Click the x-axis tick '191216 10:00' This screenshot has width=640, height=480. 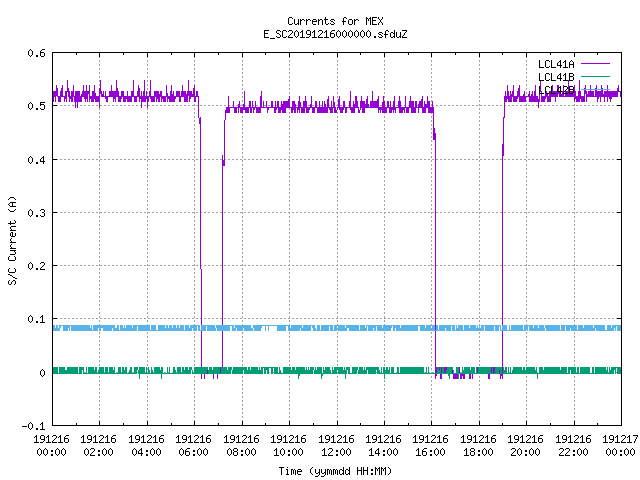(288, 446)
